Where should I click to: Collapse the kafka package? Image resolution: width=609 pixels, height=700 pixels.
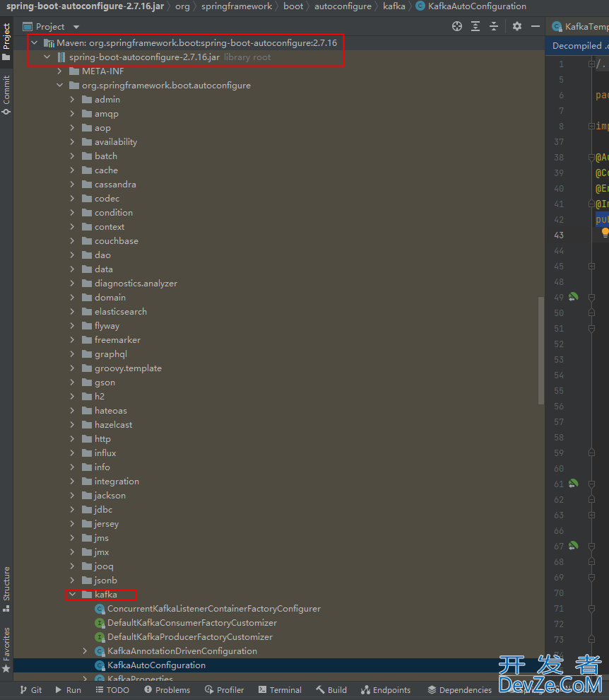[x=72, y=594]
